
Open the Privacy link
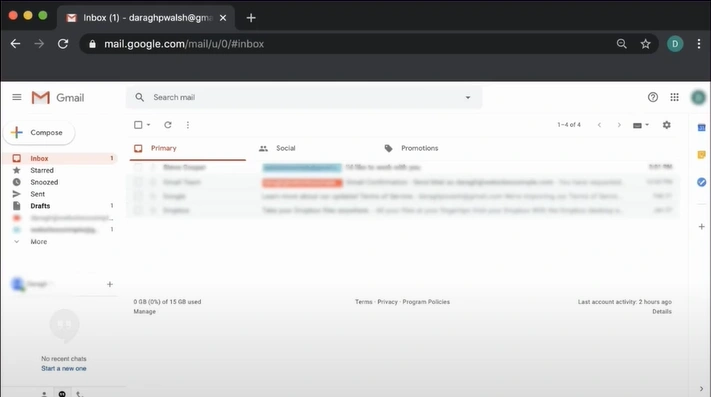click(387, 301)
